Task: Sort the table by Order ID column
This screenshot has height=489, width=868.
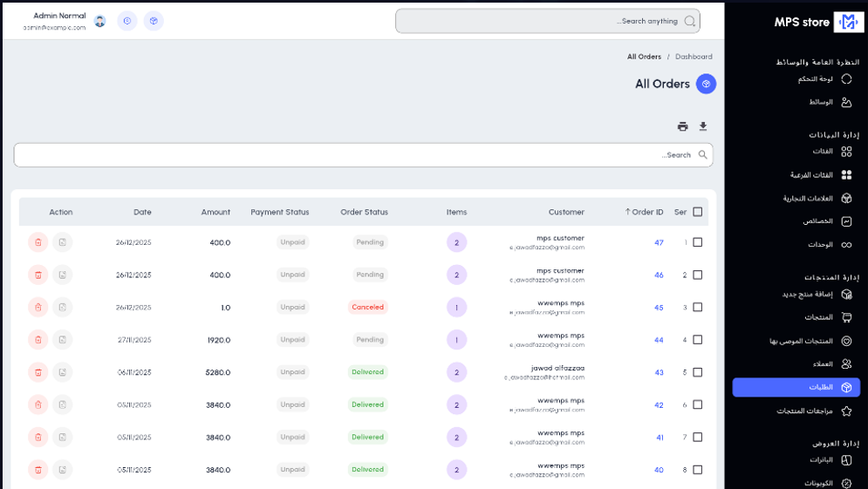Action: coord(647,212)
